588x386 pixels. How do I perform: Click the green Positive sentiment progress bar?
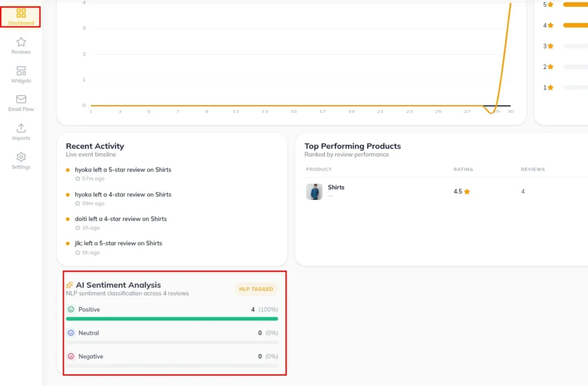(172, 319)
